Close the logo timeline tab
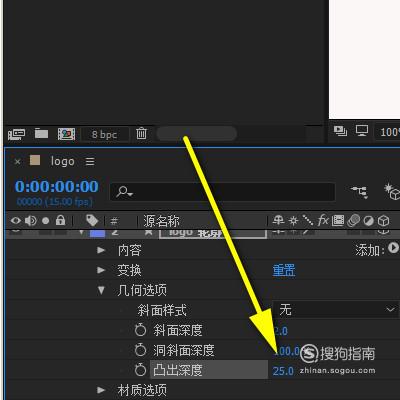400x400 pixels. click(17, 162)
